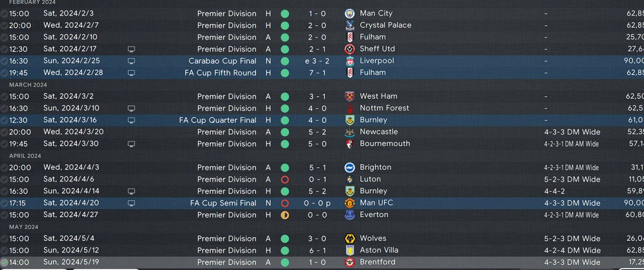Click the Brentford club badge

349,262
